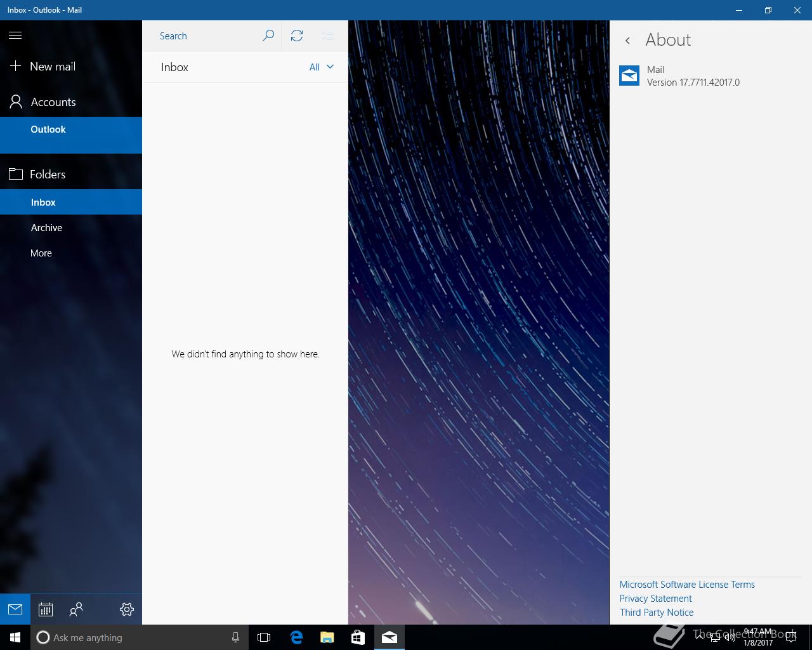
Task: Select the Outlook account
Action: pos(71,135)
